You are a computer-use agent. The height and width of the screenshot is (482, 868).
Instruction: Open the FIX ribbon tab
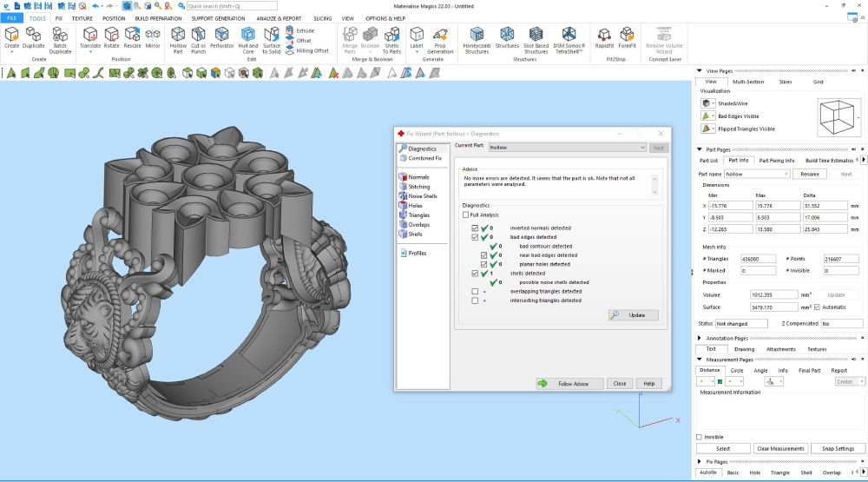click(59, 18)
